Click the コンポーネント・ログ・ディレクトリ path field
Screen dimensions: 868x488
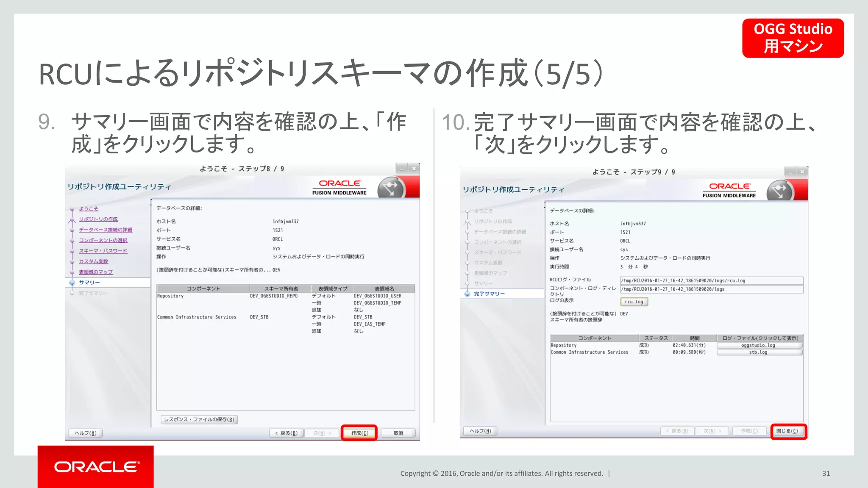(712, 289)
